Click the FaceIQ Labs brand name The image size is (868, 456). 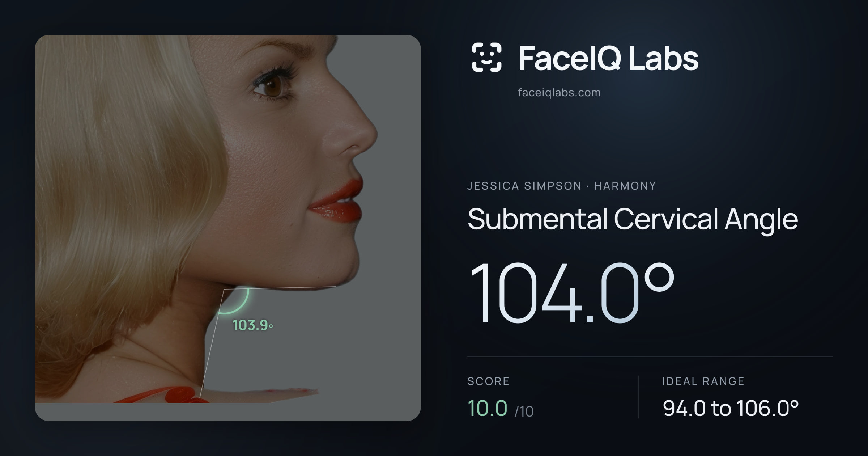tap(608, 58)
